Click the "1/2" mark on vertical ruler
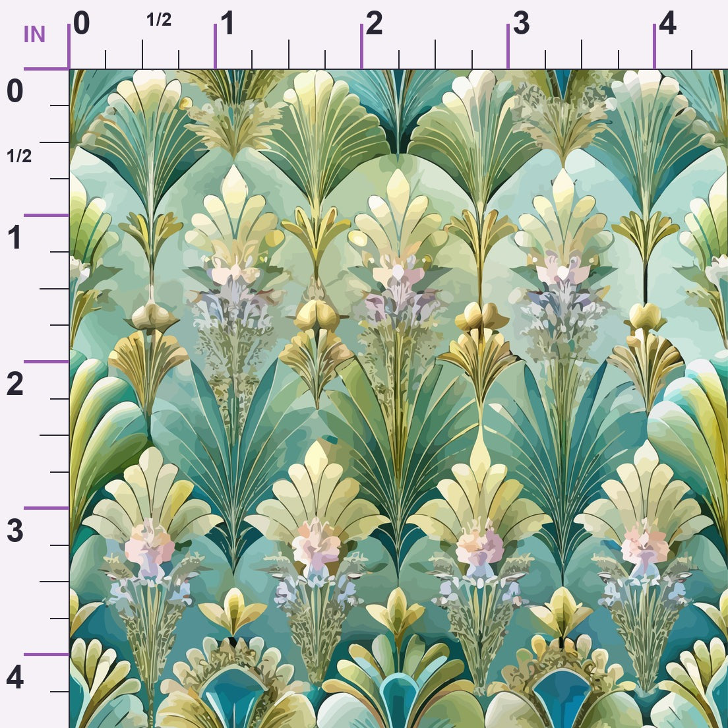This screenshot has width=728, height=728. click(x=19, y=156)
